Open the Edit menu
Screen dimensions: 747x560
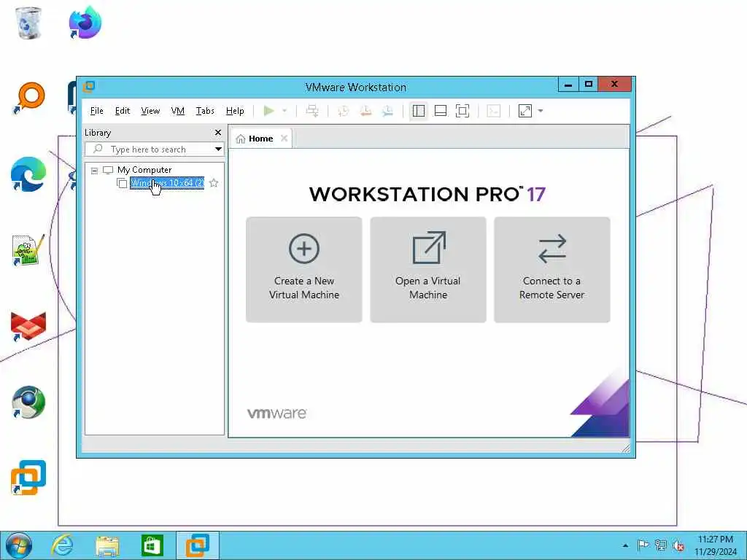coord(123,111)
